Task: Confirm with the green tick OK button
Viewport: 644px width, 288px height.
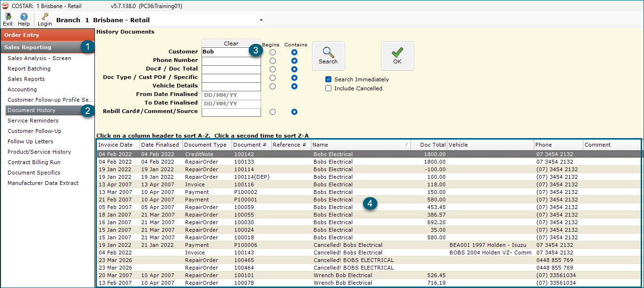Action: point(398,56)
